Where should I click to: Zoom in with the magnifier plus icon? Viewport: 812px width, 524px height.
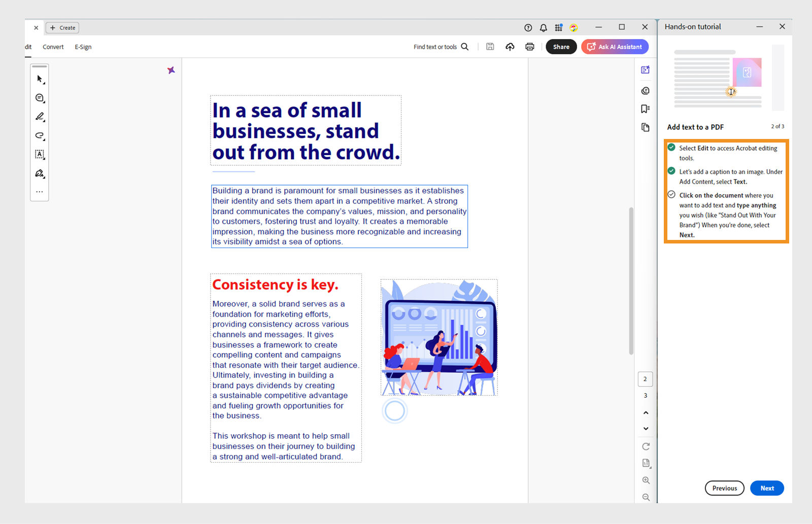[x=646, y=480]
